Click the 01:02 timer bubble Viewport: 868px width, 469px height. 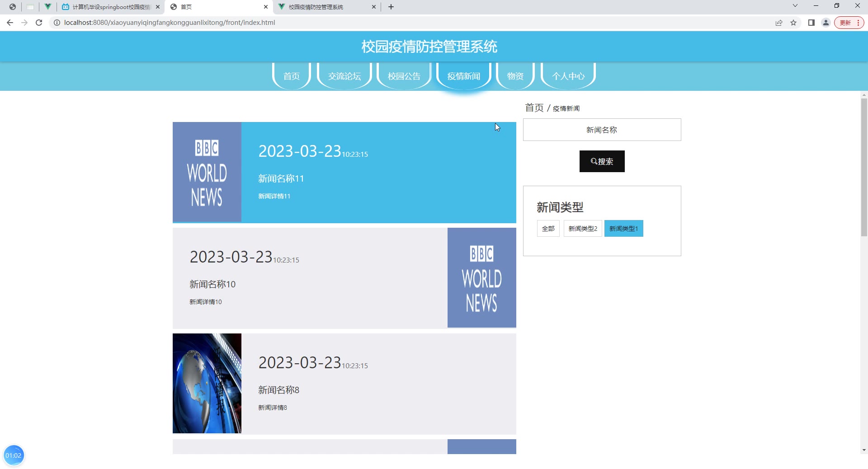[14, 455]
